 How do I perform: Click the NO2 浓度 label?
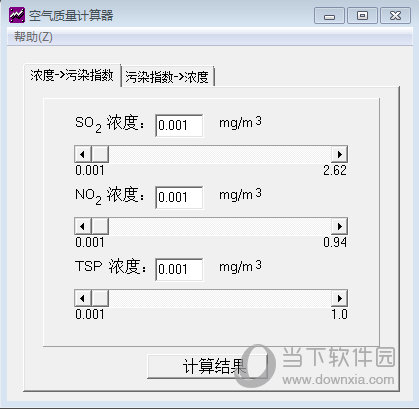click(x=110, y=196)
